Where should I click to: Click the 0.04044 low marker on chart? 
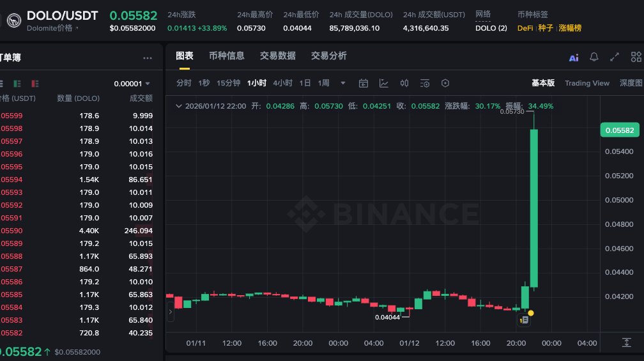(x=387, y=317)
